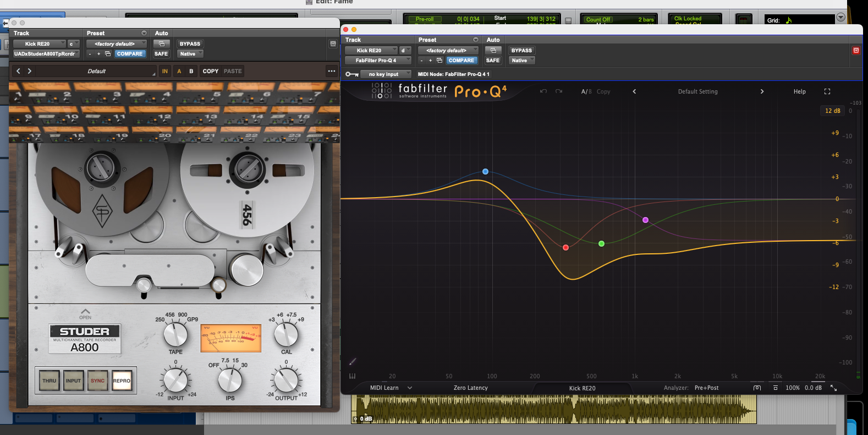Viewport: 868px width, 435px height.
Task: Open insert position c dropdown
Action: click(73, 44)
